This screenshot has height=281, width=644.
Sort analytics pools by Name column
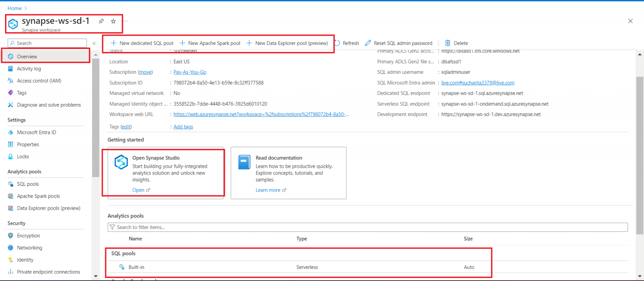pos(135,239)
